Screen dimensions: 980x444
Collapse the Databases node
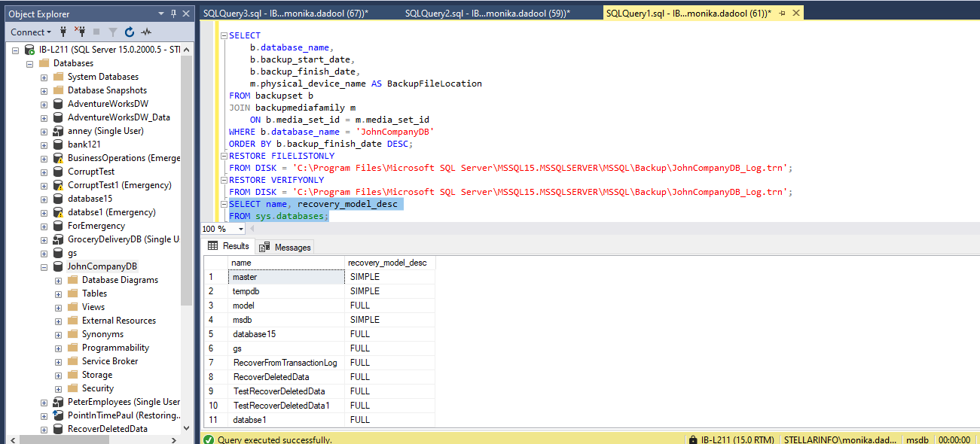point(29,62)
